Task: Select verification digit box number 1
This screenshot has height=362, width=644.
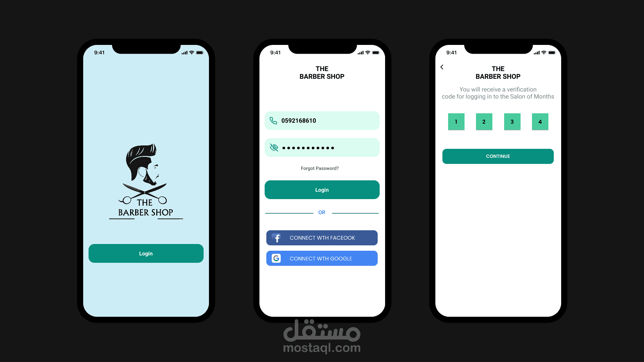Action: pos(456,122)
